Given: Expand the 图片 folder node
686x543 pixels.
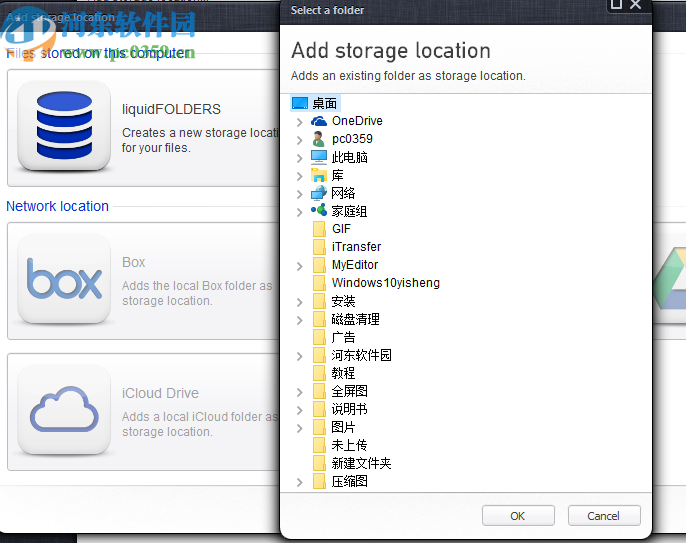Looking at the screenshot, I should [300, 428].
